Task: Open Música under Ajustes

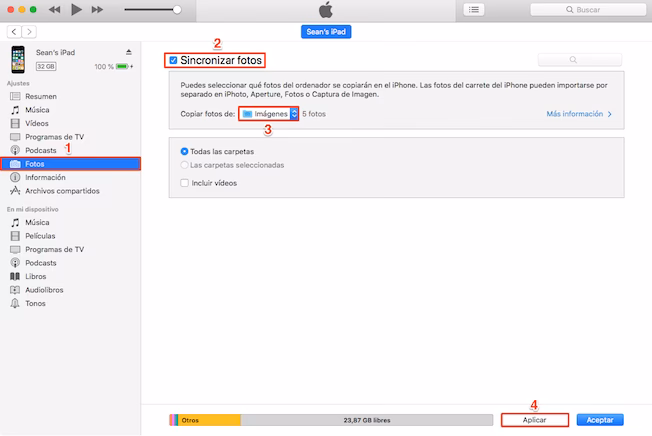Action: click(70, 110)
